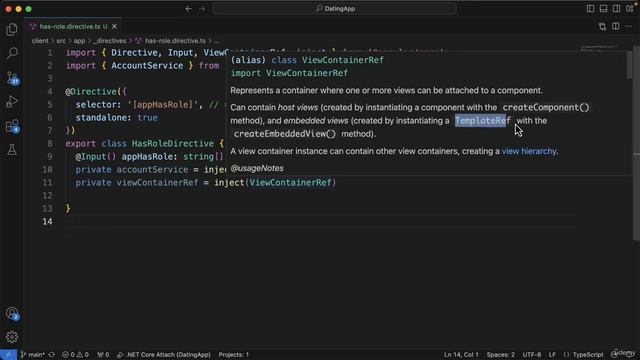Select 'app' breadcrumb segment

click(x=79, y=41)
